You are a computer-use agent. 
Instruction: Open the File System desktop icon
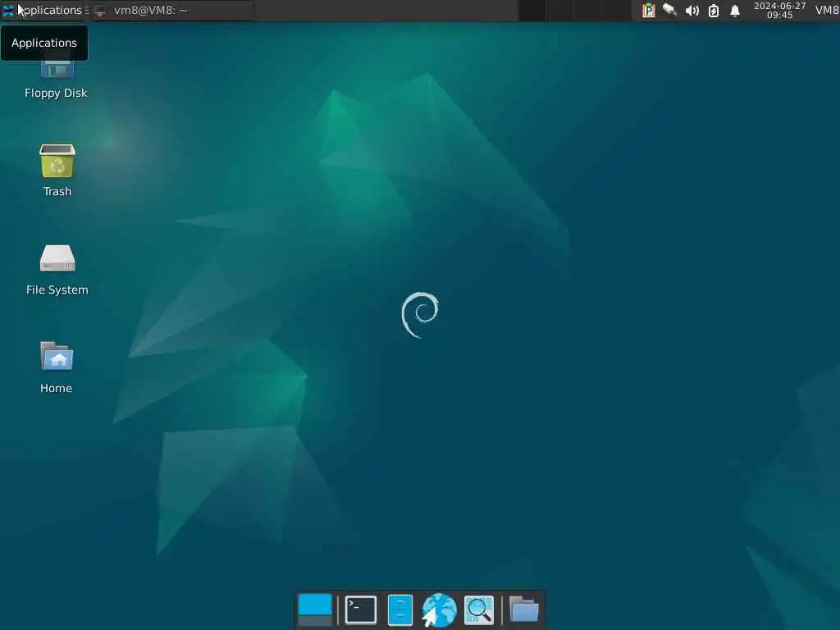tap(57, 269)
